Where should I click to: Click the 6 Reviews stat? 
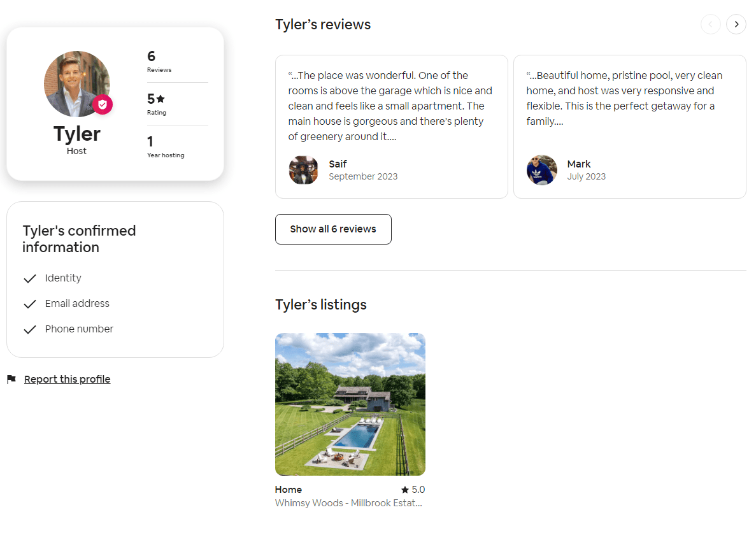click(159, 61)
